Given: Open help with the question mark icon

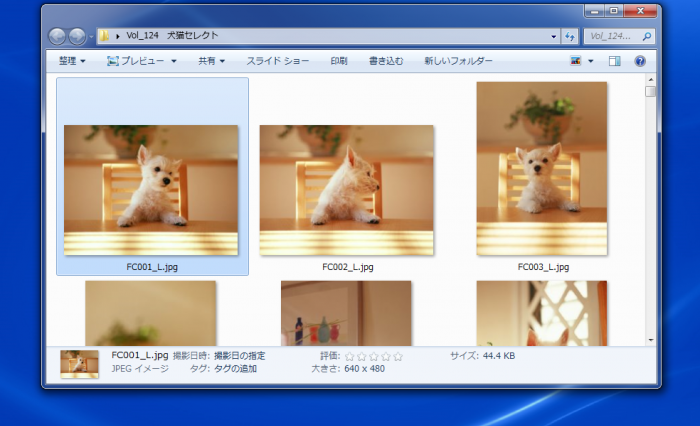Looking at the screenshot, I should coord(640,61).
